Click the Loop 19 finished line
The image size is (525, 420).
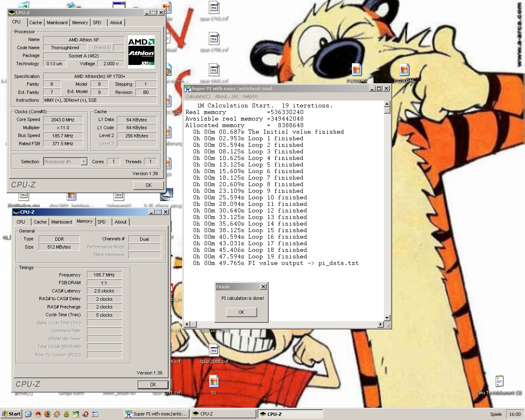250,256
